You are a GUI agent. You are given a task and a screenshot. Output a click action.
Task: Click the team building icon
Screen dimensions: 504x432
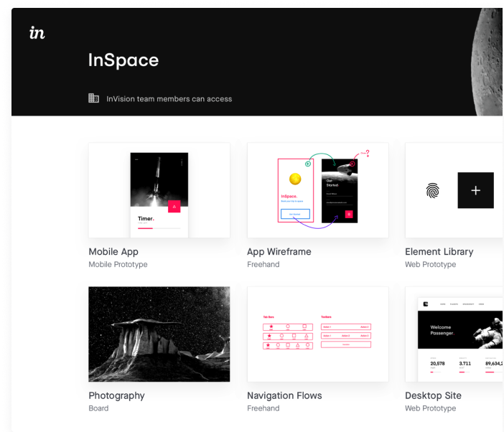point(93,98)
